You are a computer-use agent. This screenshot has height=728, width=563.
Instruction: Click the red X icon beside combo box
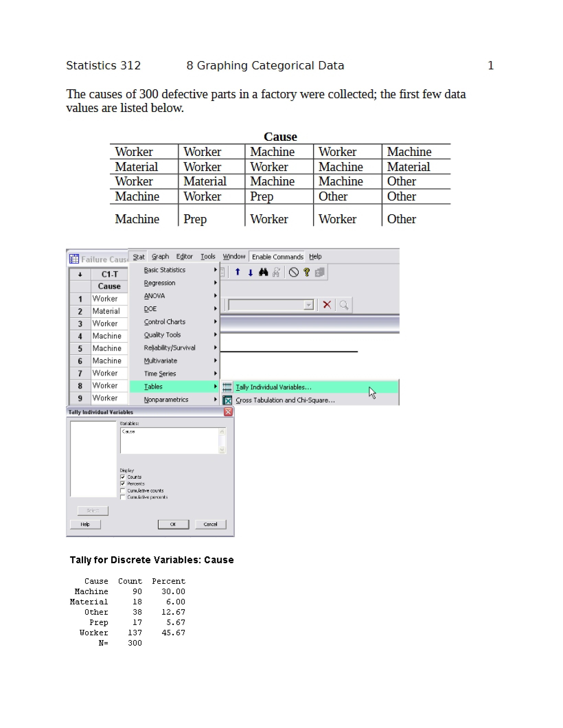pyautogui.click(x=327, y=305)
